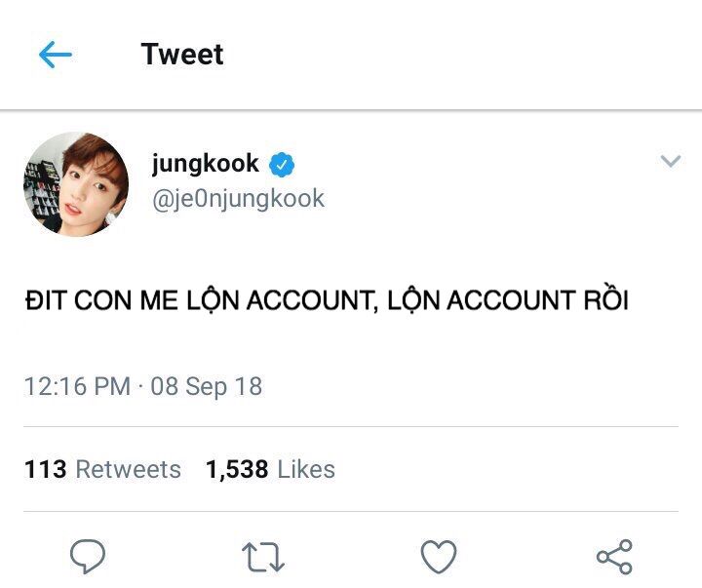Tap the "Tweet" header title
This screenshot has width=702, height=588.
click(x=182, y=55)
